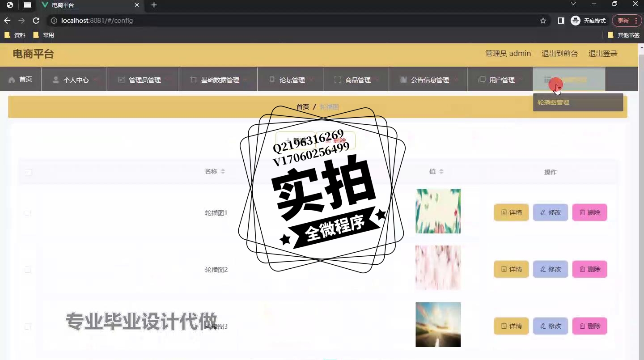
Task: Click the back arrow in the browser
Action: pyautogui.click(x=7, y=21)
